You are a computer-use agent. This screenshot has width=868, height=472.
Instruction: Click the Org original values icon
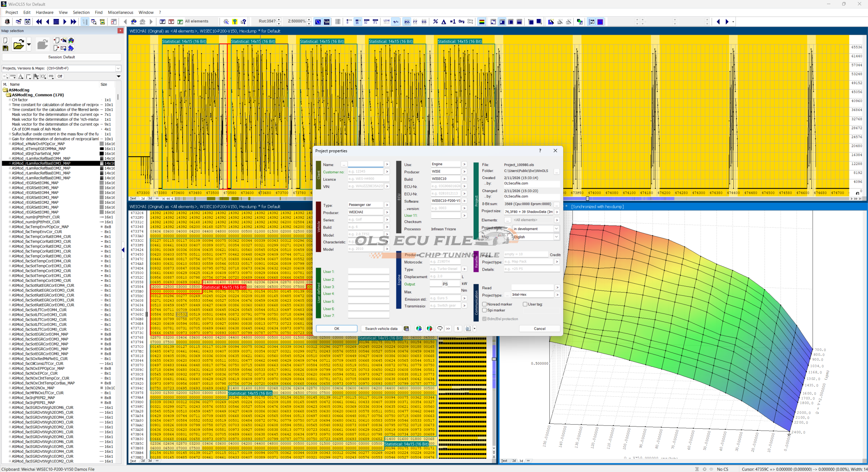[461, 22]
